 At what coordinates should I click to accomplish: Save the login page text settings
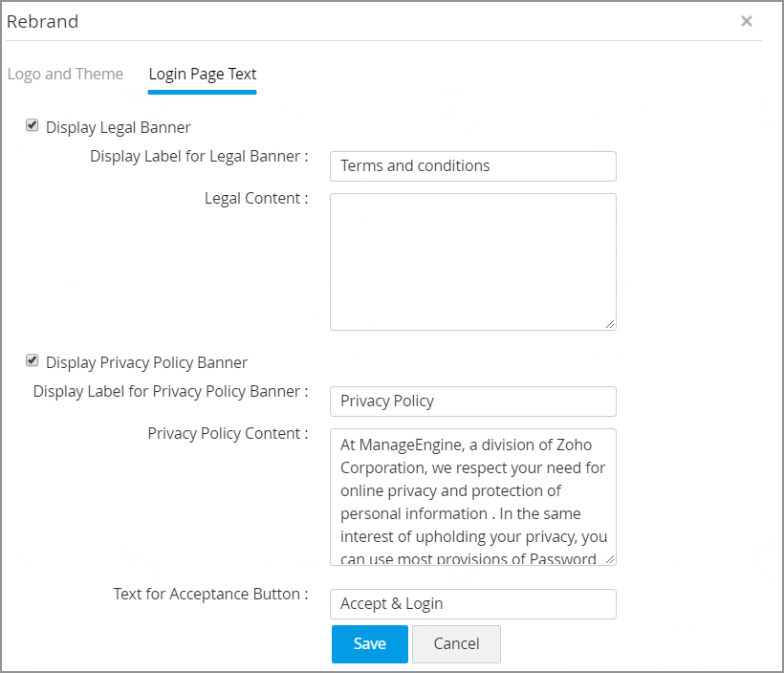point(369,643)
